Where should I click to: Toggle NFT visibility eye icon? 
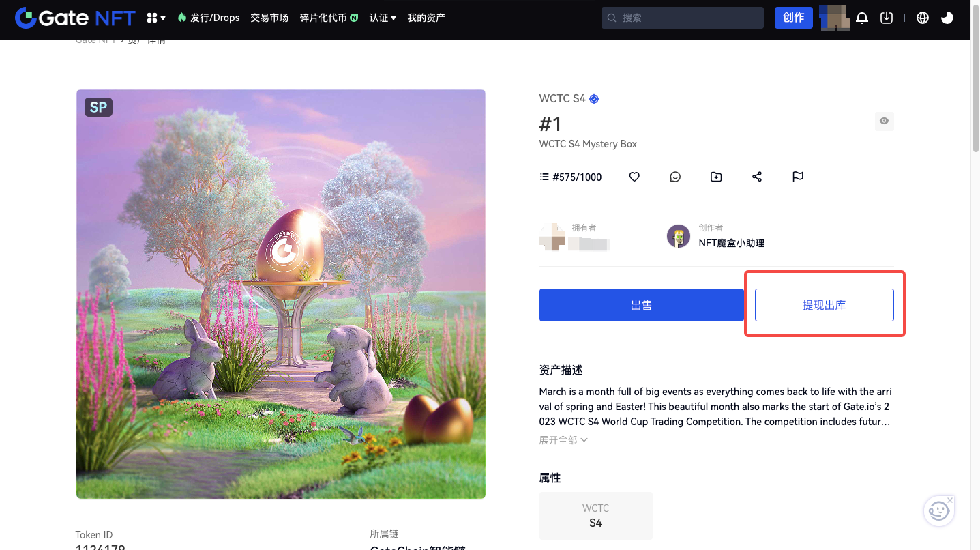(884, 121)
